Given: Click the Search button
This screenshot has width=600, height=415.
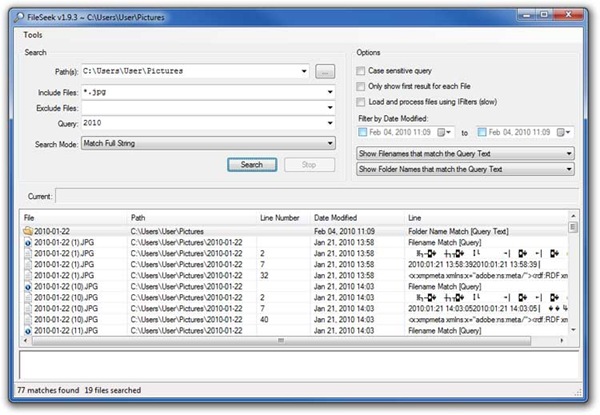Looking at the screenshot, I should (252, 165).
